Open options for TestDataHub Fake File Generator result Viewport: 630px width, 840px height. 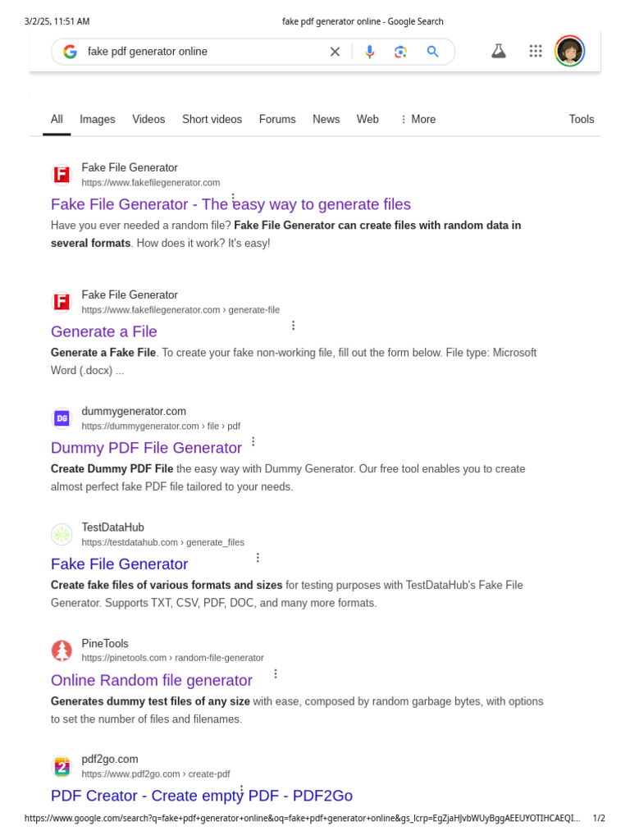(x=258, y=558)
